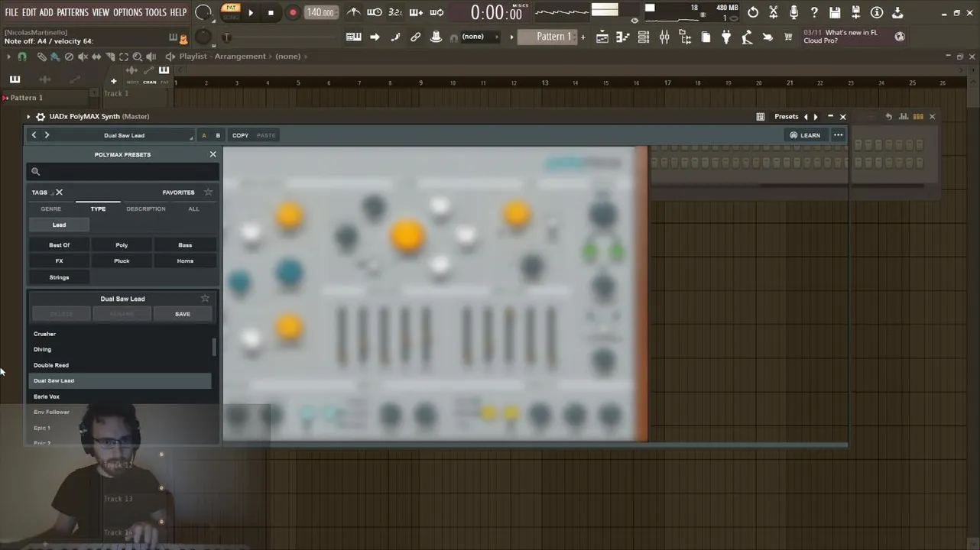Open the channel rack icon
This screenshot has width=980, height=550.
644,37
